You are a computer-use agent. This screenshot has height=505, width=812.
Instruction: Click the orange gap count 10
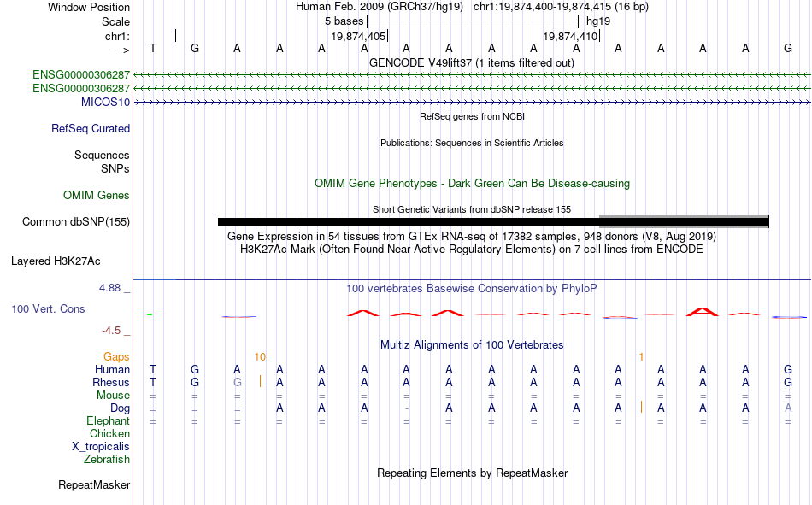[260, 357]
